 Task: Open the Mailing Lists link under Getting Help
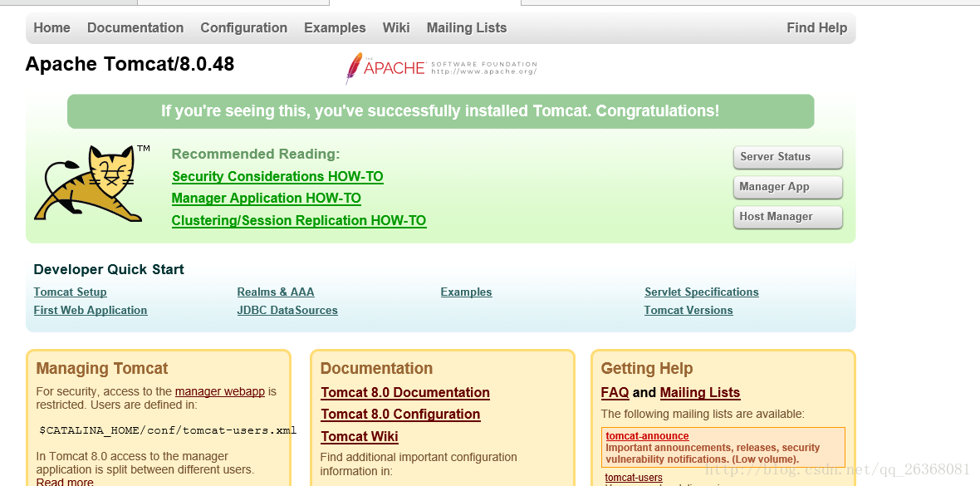[700, 393]
